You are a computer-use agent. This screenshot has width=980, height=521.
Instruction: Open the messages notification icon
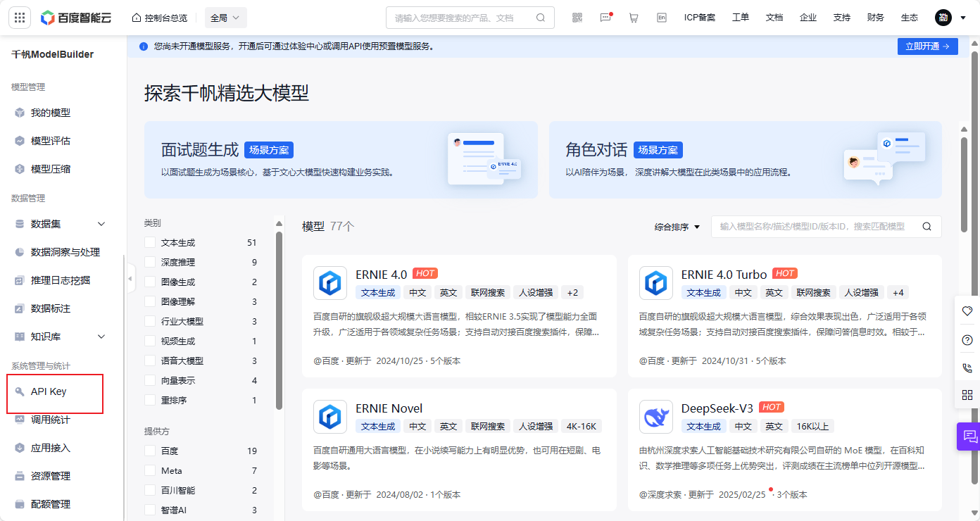click(x=605, y=18)
